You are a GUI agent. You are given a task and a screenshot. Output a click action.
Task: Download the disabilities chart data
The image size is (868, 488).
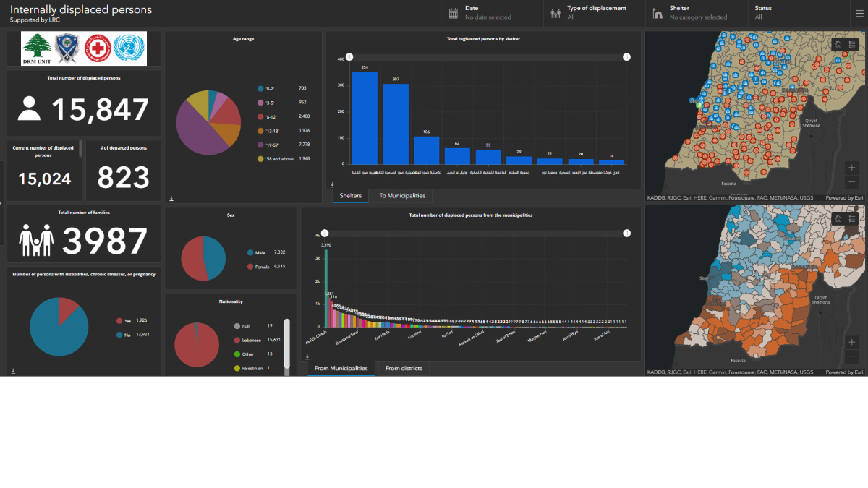(13, 371)
